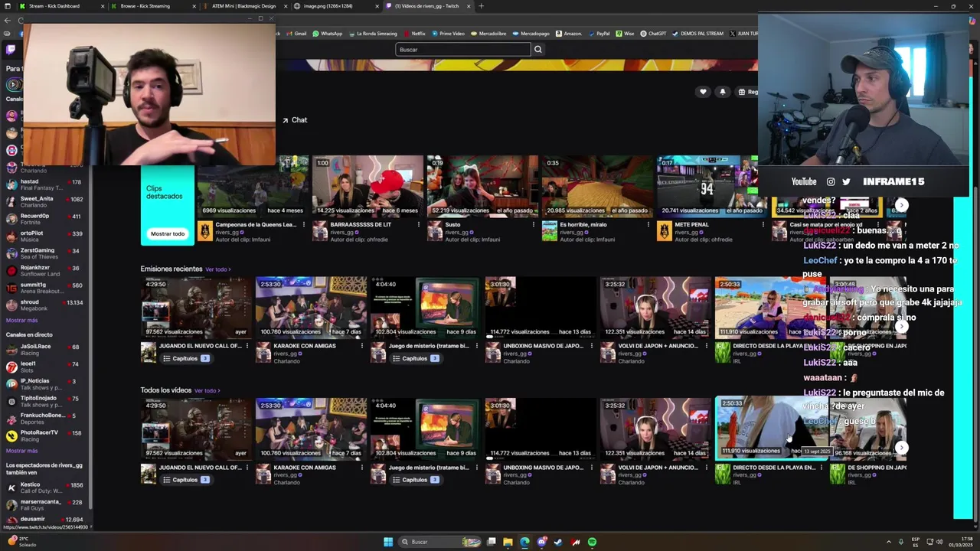
Task: Open DEMOS PAL STREAM bookmark
Action: click(697, 34)
